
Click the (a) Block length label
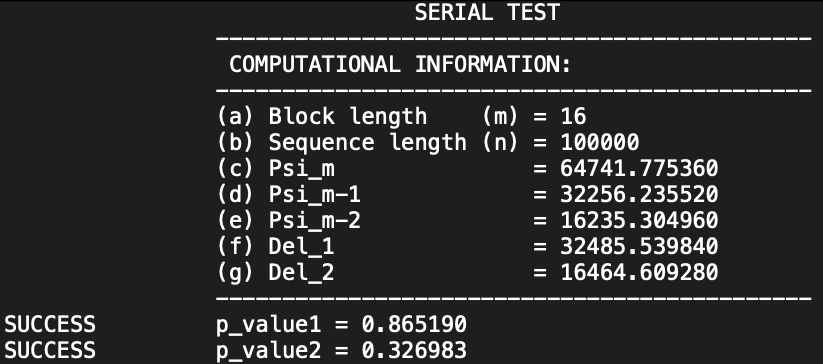(x=322, y=116)
